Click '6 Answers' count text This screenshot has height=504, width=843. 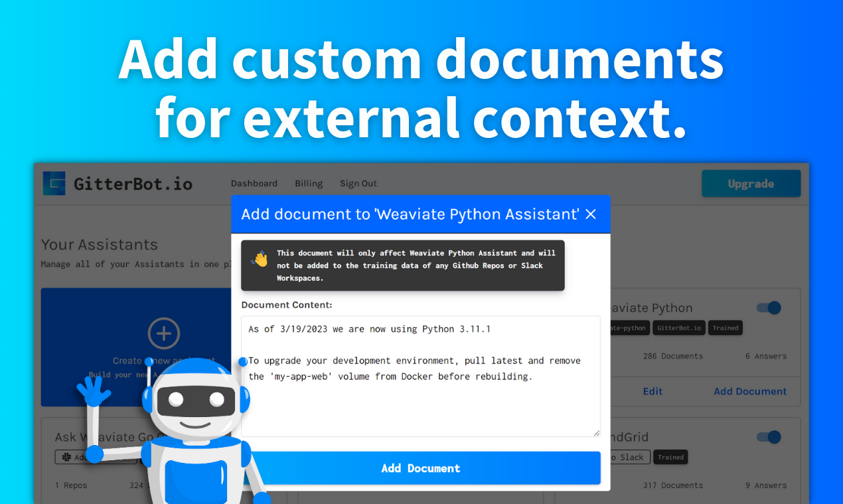pos(766,356)
